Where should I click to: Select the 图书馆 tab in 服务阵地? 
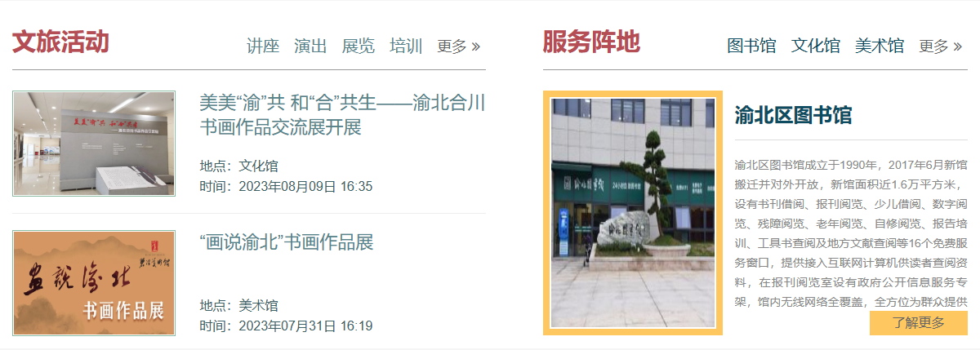pyautogui.click(x=751, y=46)
